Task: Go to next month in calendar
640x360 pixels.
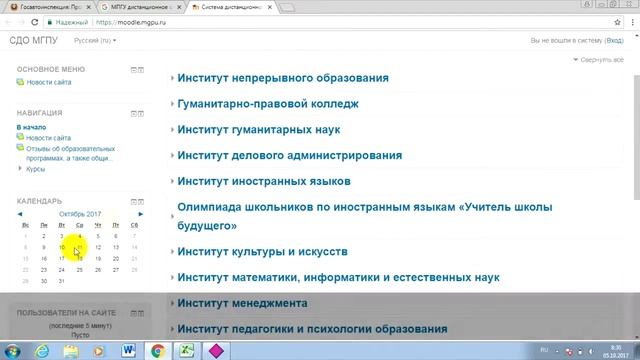Action: [140, 214]
